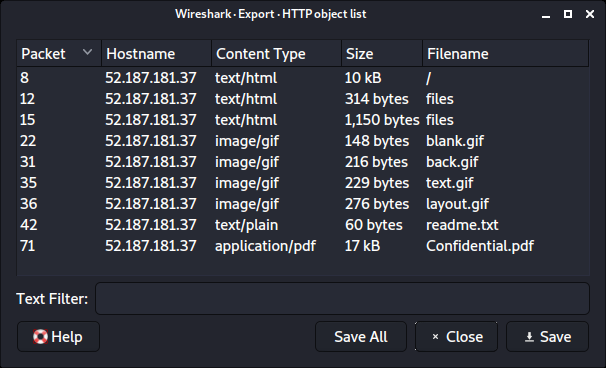Click the x icon on Close button
606x368 pixels.
coord(435,337)
